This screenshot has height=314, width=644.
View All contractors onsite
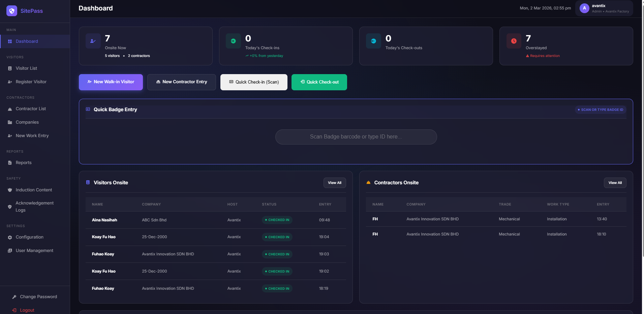point(615,183)
